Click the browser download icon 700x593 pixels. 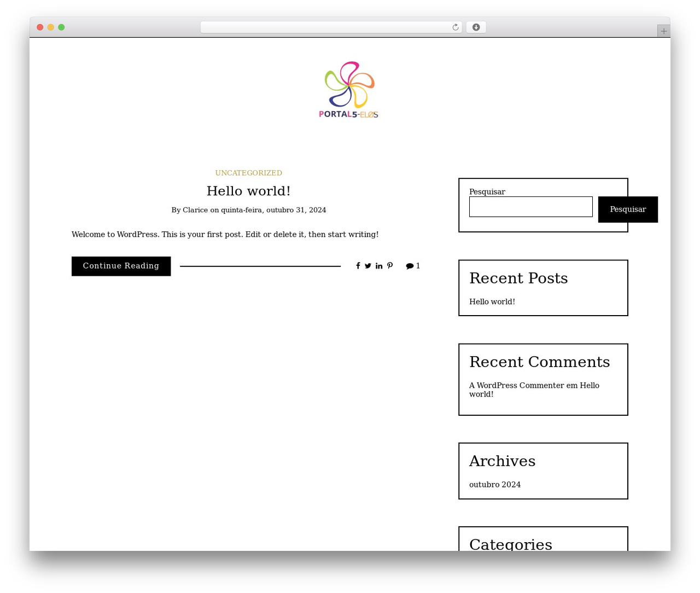tap(476, 27)
